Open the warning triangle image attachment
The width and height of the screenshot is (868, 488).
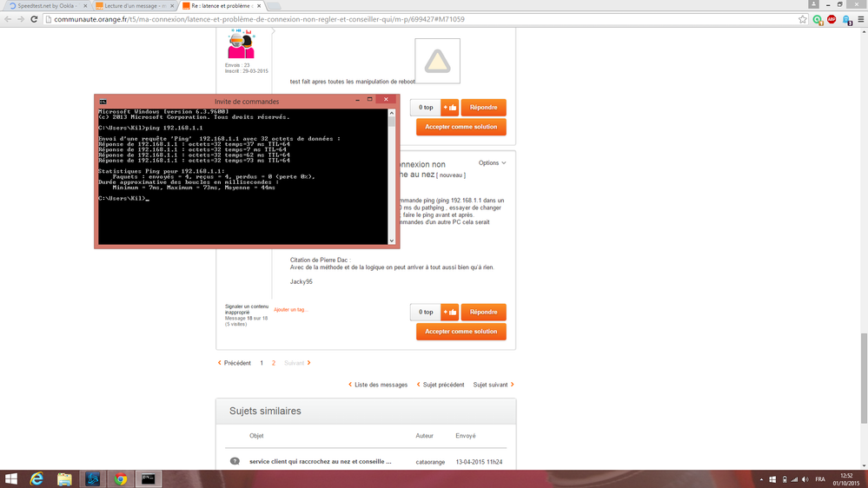pos(437,61)
